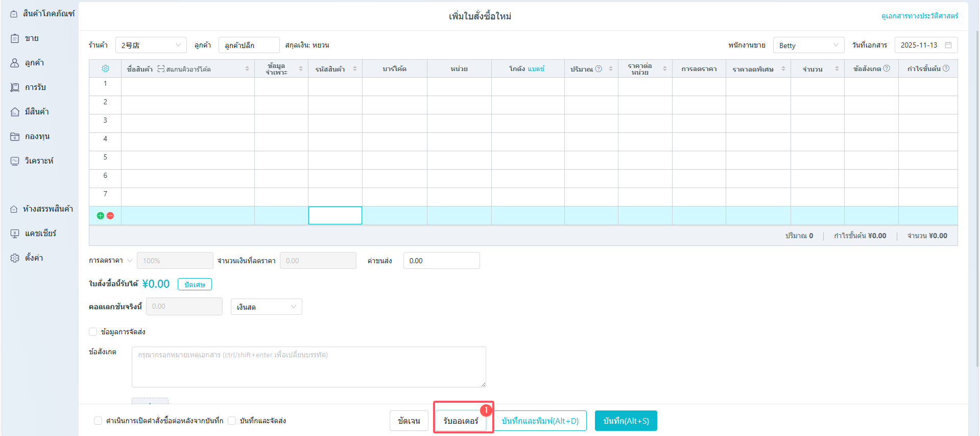Image resolution: width=980 pixels, height=436 pixels.
Task: Open the เงินสด payment method dropdown
Action: point(266,307)
